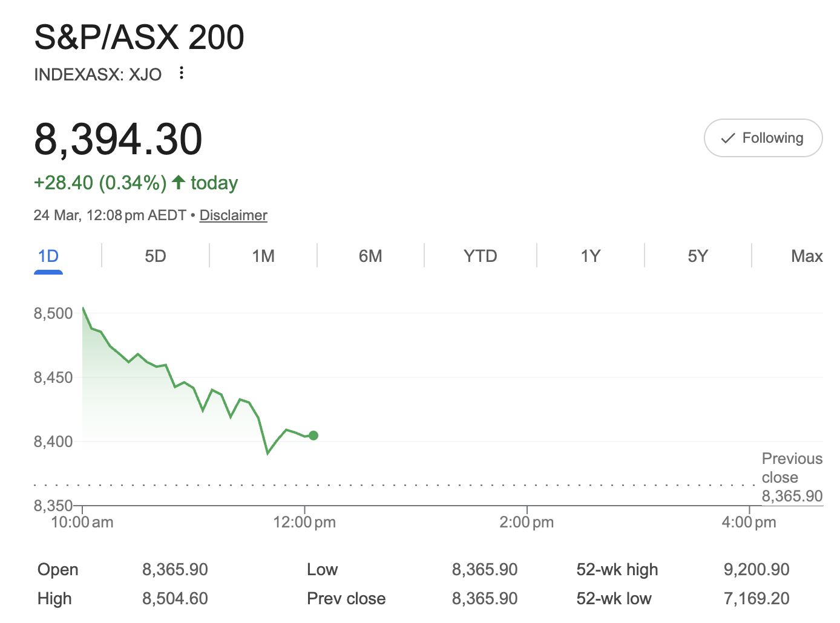Open the three-dot more options menu
The image size is (840, 623).
point(181,74)
